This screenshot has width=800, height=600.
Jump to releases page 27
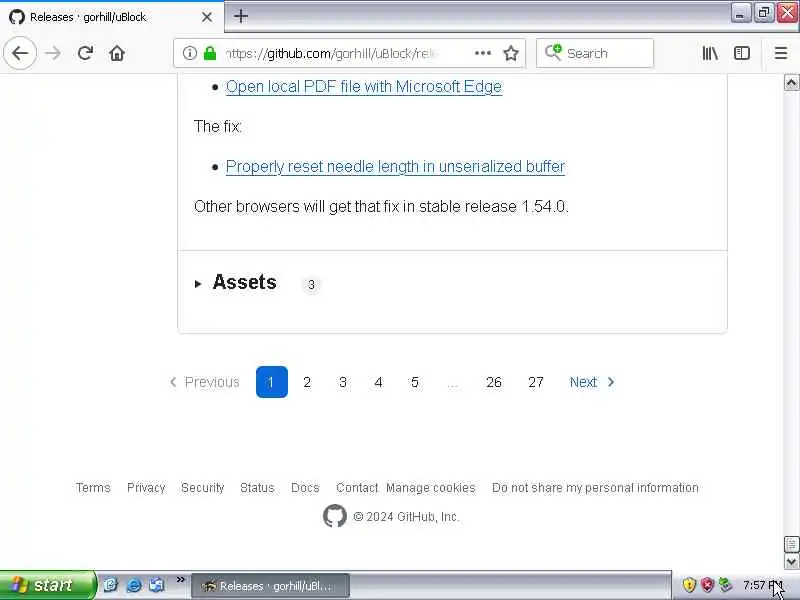536,382
